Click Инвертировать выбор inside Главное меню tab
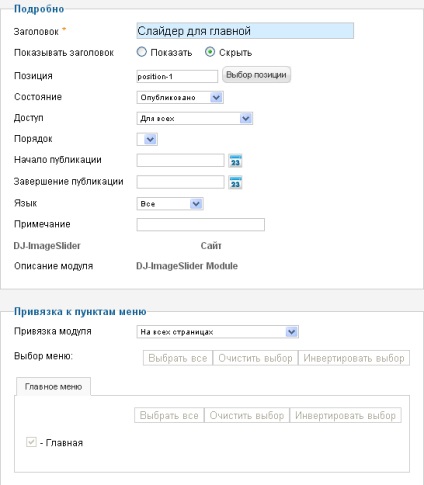Image resolution: width=424 pixels, height=485 pixels. [346, 415]
